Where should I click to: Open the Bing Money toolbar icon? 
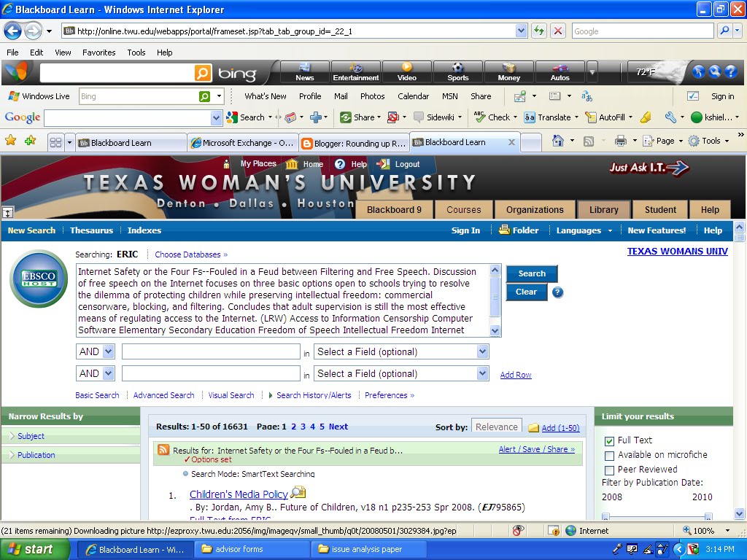(508, 72)
